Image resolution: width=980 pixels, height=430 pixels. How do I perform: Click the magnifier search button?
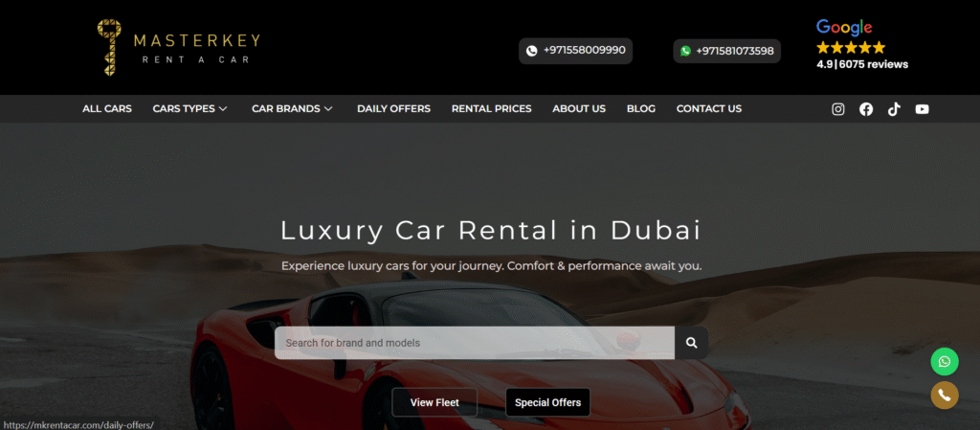(691, 343)
